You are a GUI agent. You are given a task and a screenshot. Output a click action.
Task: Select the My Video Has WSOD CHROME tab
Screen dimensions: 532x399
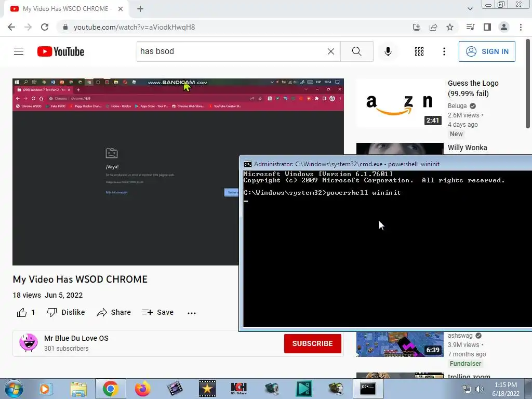[x=67, y=9]
